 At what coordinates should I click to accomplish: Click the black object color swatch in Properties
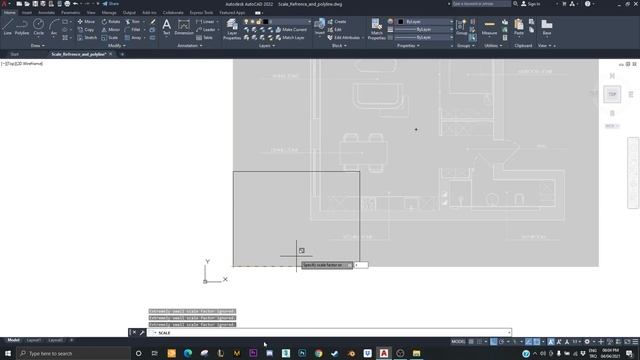[400, 22]
